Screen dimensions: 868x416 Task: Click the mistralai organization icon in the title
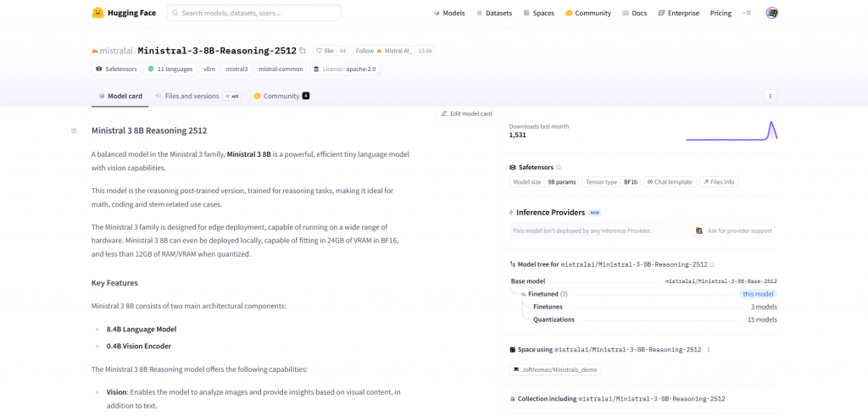pyautogui.click(x=95, y=51)
